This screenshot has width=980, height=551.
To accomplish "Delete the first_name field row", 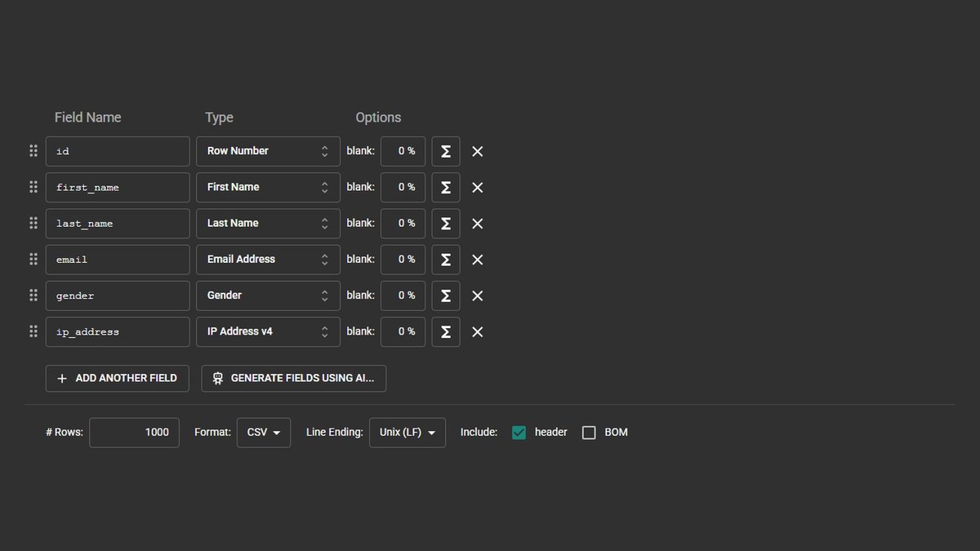I will click(478, 187).
